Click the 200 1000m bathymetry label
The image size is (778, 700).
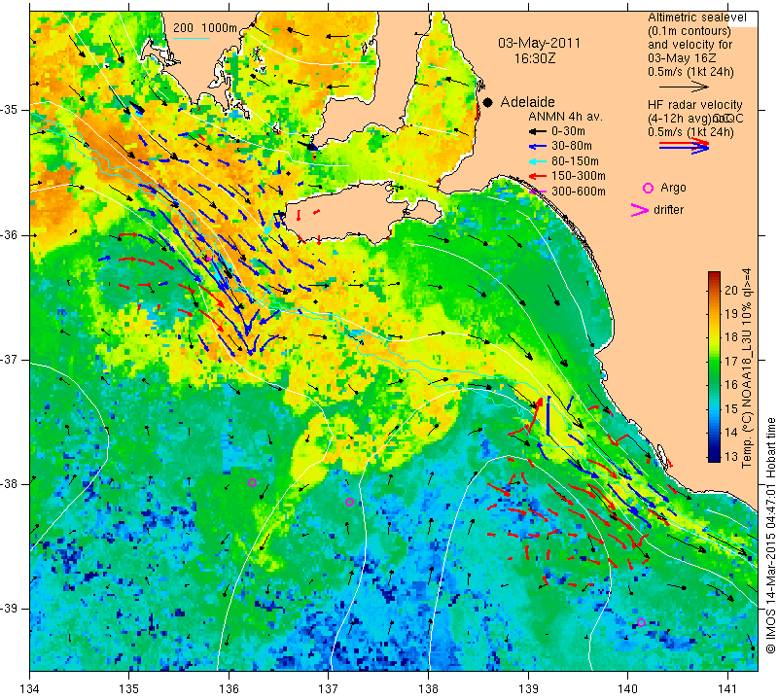click(x=205, y=28)
